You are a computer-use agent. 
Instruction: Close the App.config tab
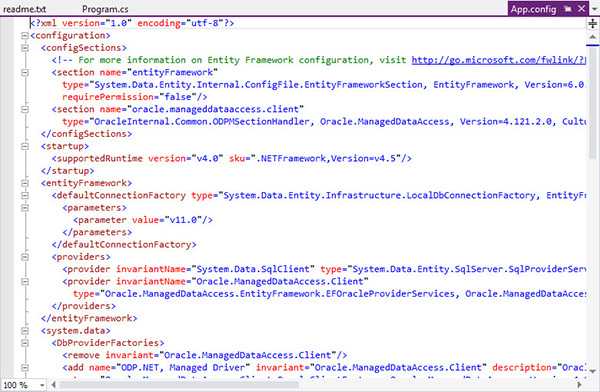click(x=581, y=8)
